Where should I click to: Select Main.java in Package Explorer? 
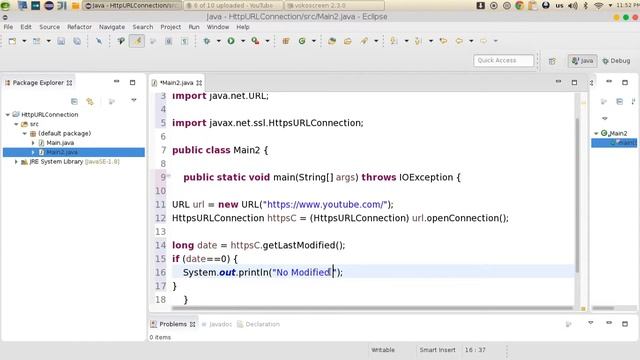(60, 143)
